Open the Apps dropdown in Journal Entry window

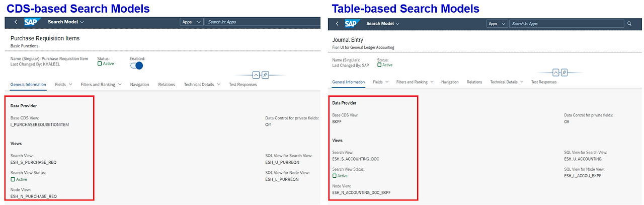(x=497, y=24)
